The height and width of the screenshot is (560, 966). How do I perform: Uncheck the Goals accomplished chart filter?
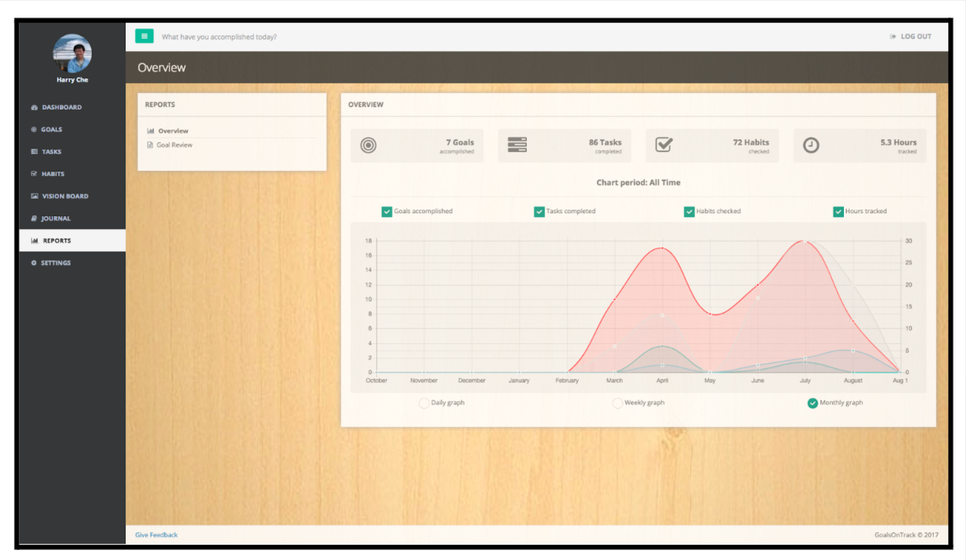[387, 211]
